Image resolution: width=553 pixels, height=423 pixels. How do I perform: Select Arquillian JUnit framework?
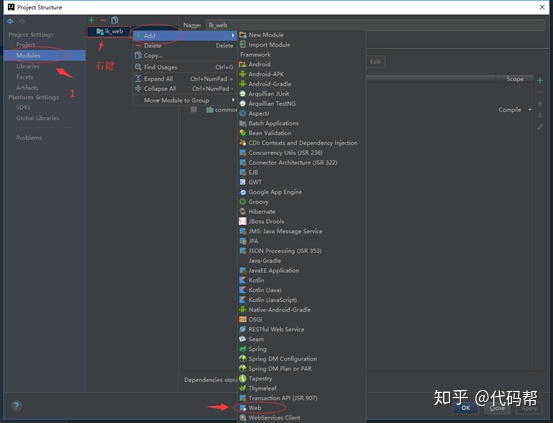click(x=302, y=94)
